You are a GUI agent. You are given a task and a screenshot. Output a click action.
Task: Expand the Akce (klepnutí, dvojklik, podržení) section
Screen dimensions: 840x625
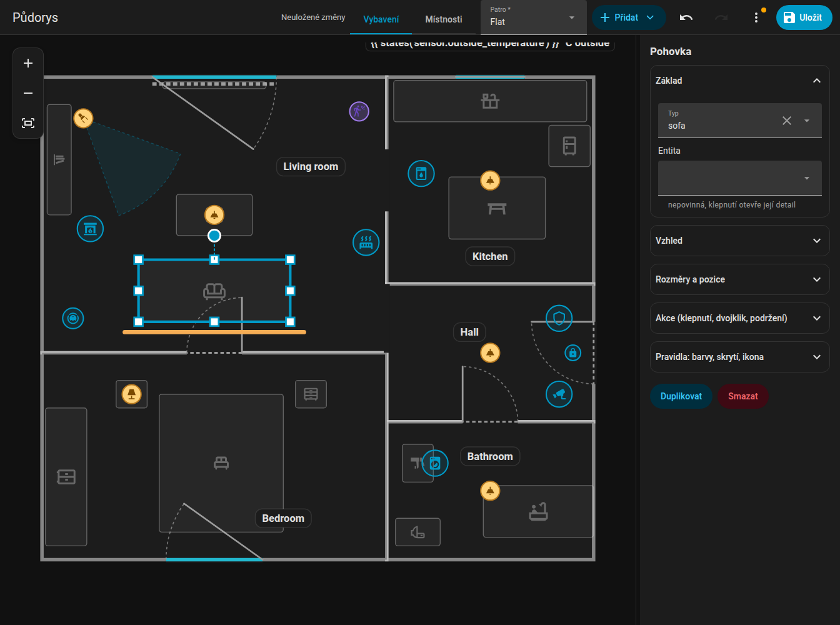pyautogui.click(x=740, y=318)
